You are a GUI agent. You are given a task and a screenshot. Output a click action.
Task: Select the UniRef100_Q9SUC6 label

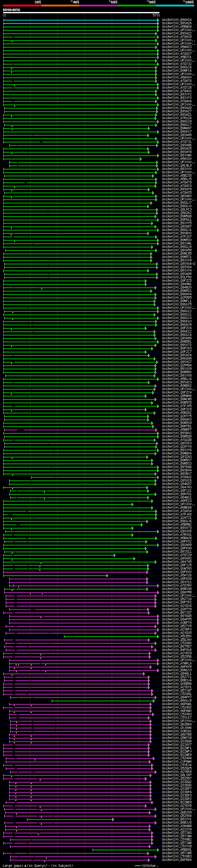pyautogui.click(x=177, y=480)
